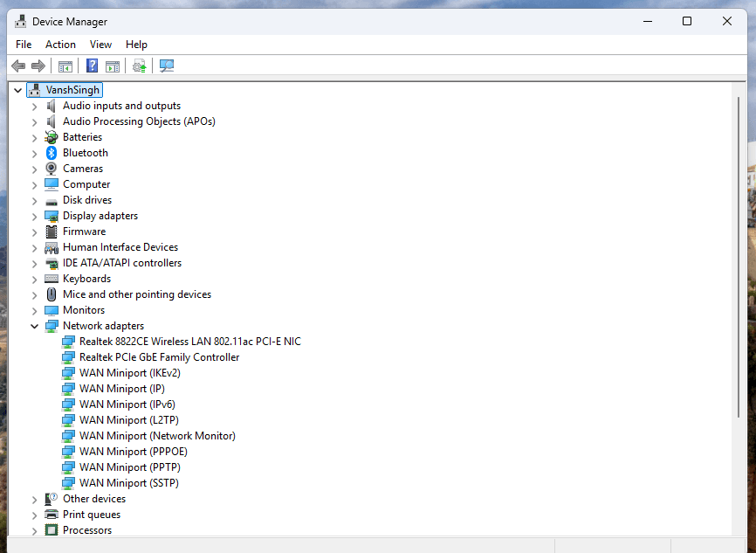Click the Keyboards category icon
The width and height of the screenshot is (756, 553).
click(x=52, y=279)
